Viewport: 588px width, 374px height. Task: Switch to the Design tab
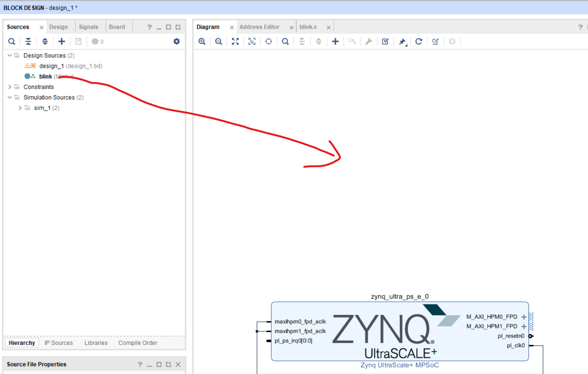[58, 27]
